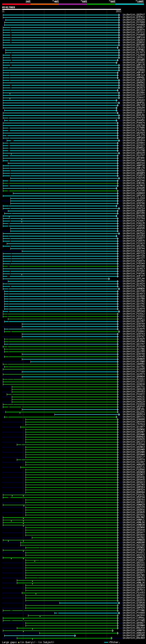Select hit UniRef100_Q575T3
The image size is (146, 644).
click(134, 590)
